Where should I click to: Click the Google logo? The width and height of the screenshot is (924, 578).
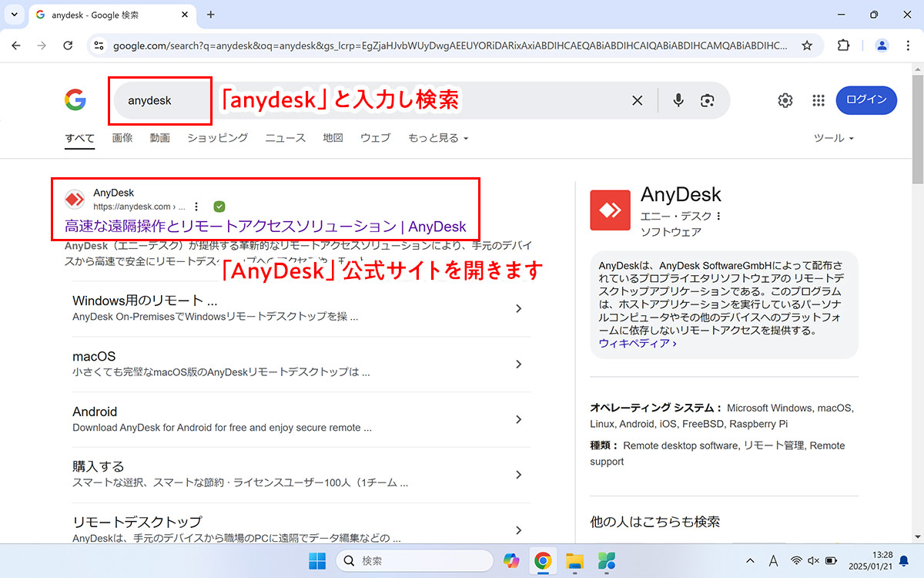[x=75, y=99]
